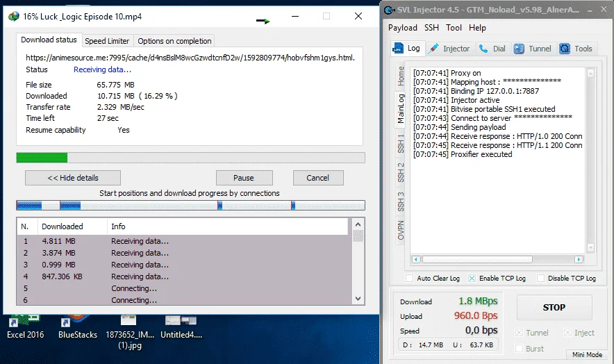This screenshot has width=614, height=364.
Task: Click the 'Sending payload' log line
Action: 459,127
